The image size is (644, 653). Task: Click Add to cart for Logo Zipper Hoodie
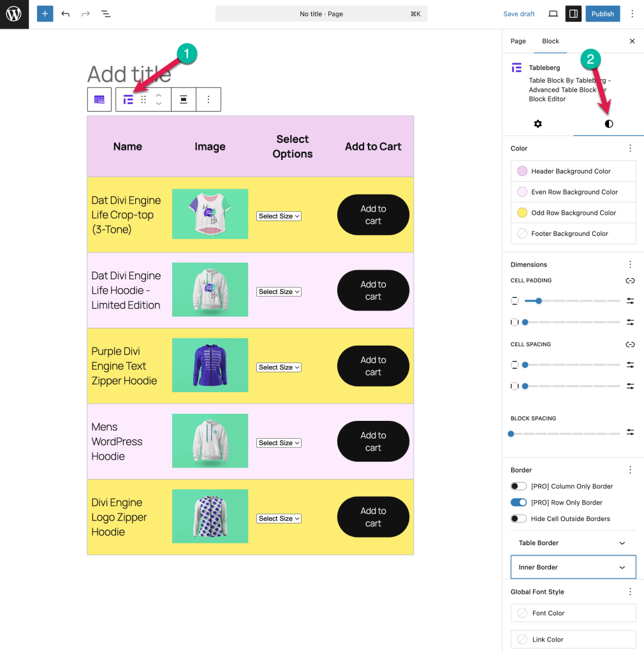373,517
